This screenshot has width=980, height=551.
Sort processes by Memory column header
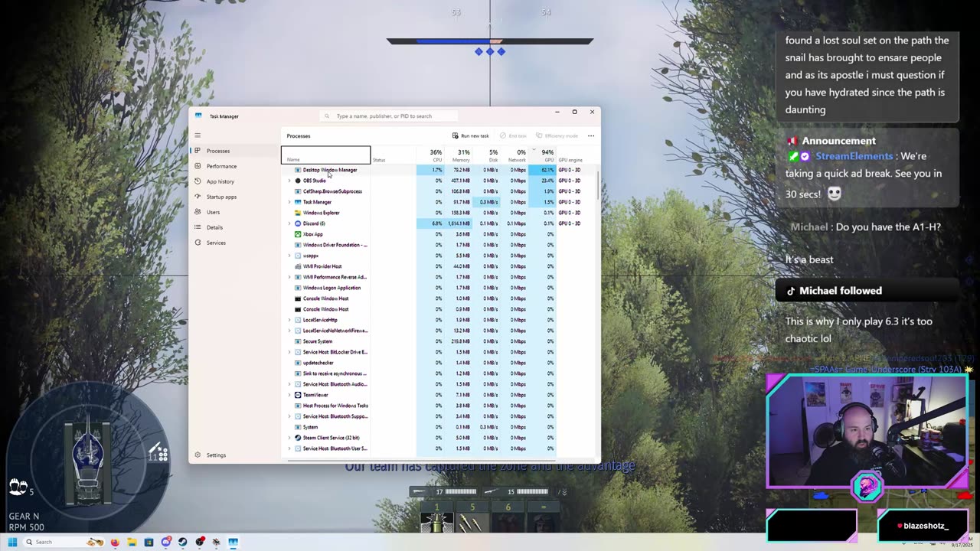(x=458, y=155)
